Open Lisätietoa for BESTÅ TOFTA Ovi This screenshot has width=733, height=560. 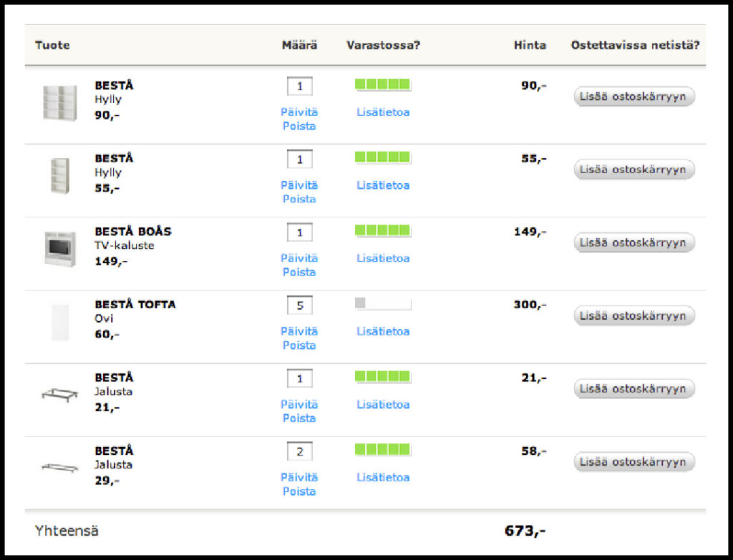click(383, 331)
